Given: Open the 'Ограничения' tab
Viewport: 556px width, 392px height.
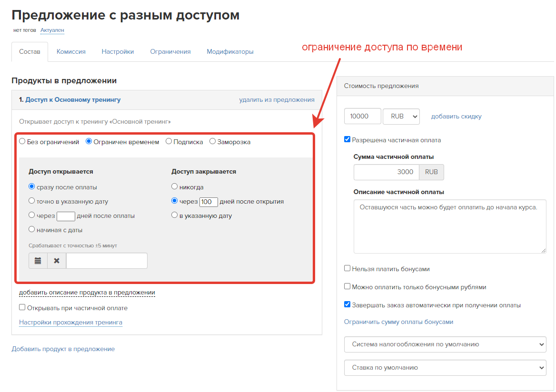Looking at the screenshot, I should 170,52.
